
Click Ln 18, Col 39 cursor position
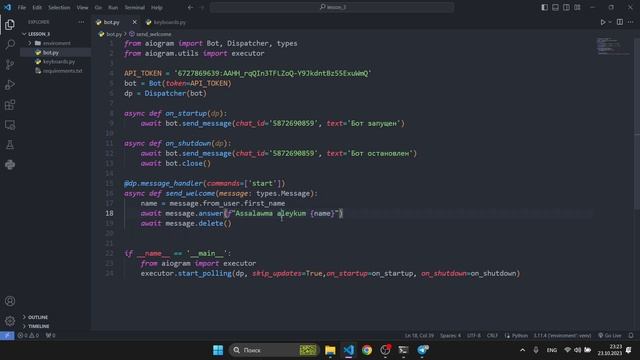[419, 336]
